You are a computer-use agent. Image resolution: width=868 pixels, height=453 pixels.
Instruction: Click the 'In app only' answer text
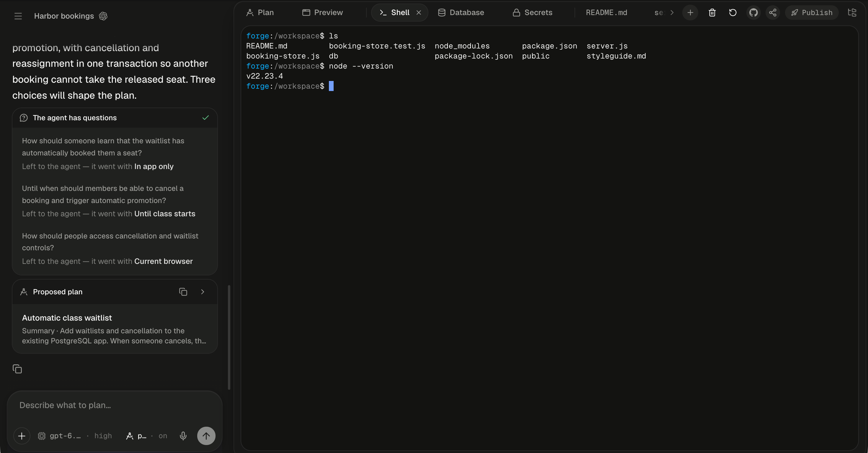pyautogui.click(x=154, y=166)
